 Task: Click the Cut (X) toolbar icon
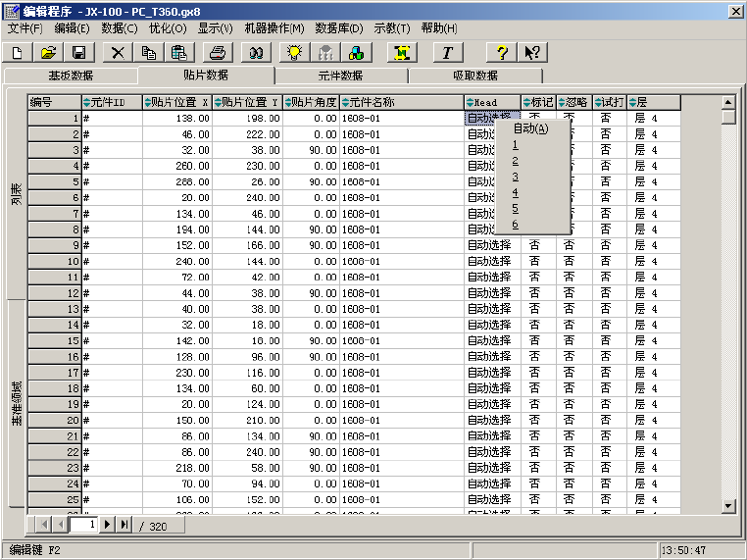pyautogui.click(x=119, y=52)
